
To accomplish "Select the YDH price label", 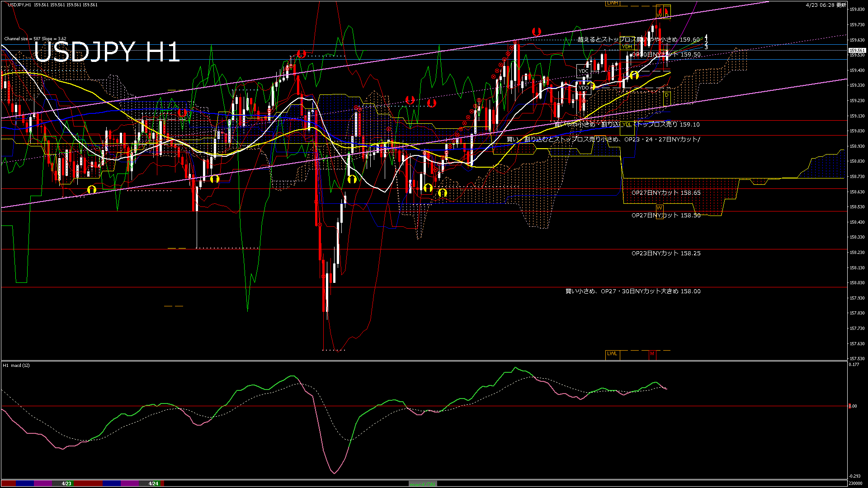I will (627, 47).
